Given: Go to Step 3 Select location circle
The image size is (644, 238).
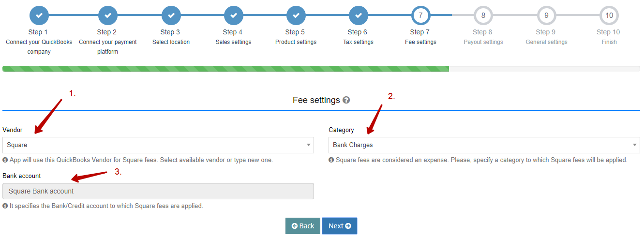Looking at the screenshot, I should [x=171, y=15].
